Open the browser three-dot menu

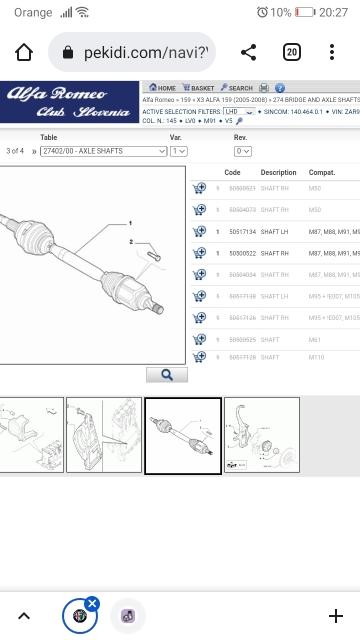click(x=332, y=52)
